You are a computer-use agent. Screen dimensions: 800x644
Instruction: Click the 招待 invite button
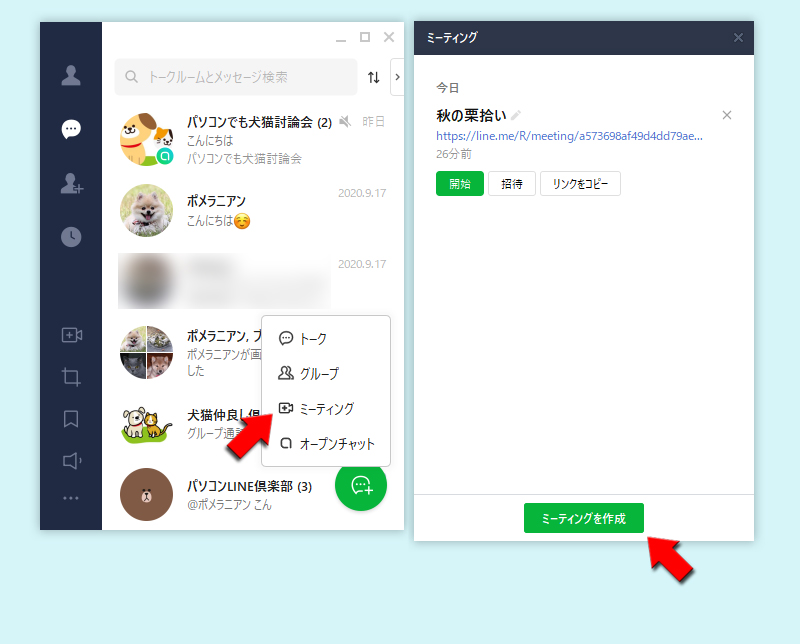tap(512, 184)
